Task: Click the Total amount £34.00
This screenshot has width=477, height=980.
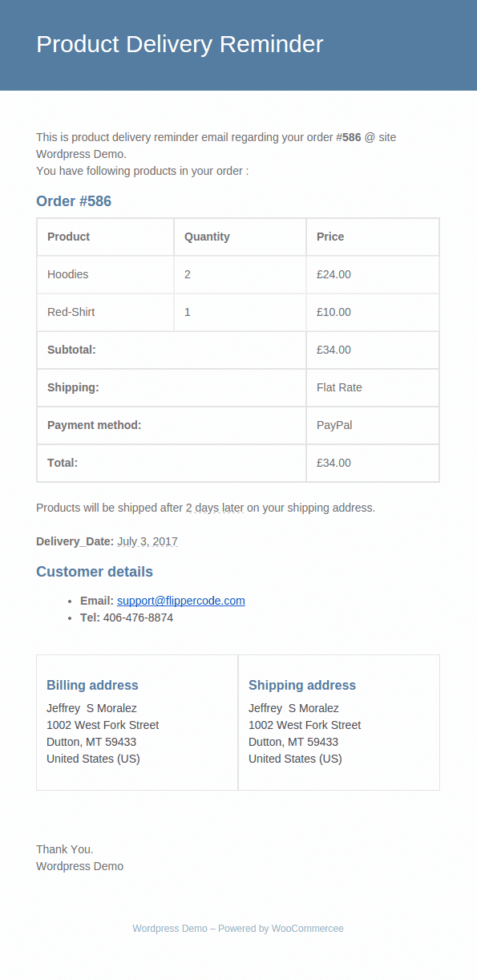Action: (x=333, y=463)
